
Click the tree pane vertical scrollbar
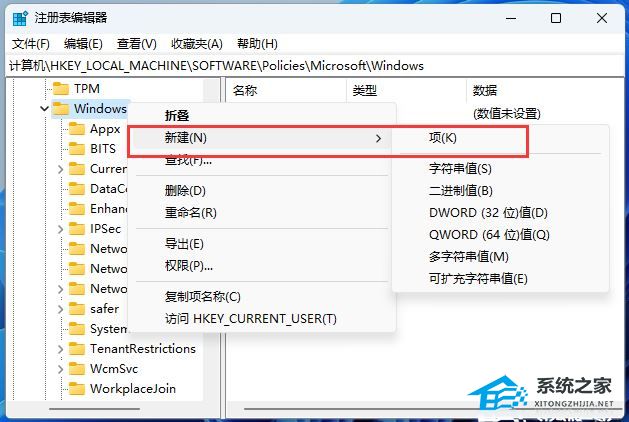coord(210,239)
